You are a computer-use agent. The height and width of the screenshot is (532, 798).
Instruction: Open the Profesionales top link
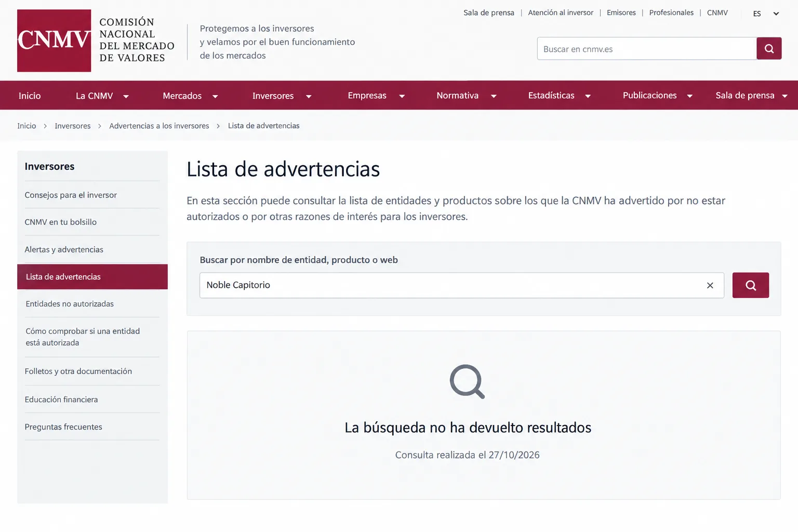pos(671,13)
